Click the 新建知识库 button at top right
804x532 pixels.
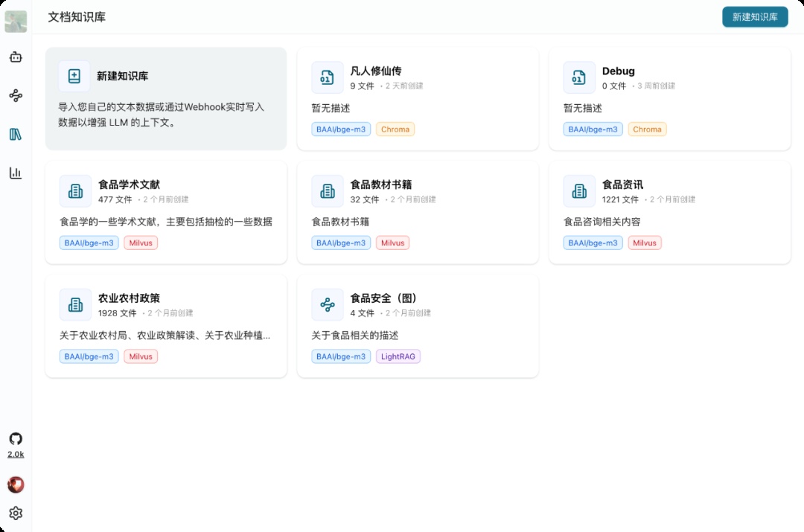tap(755, 16)
